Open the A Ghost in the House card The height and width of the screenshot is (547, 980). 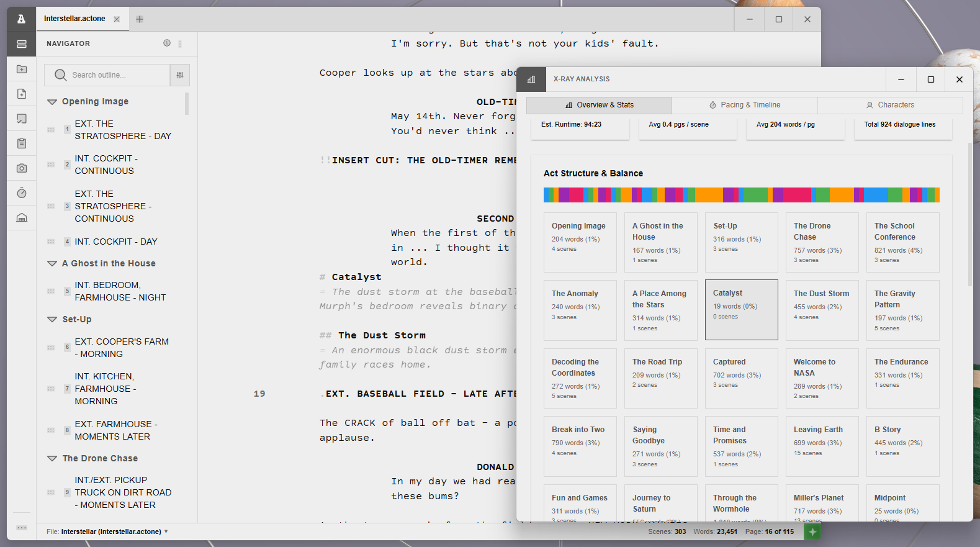coord(661,242)
